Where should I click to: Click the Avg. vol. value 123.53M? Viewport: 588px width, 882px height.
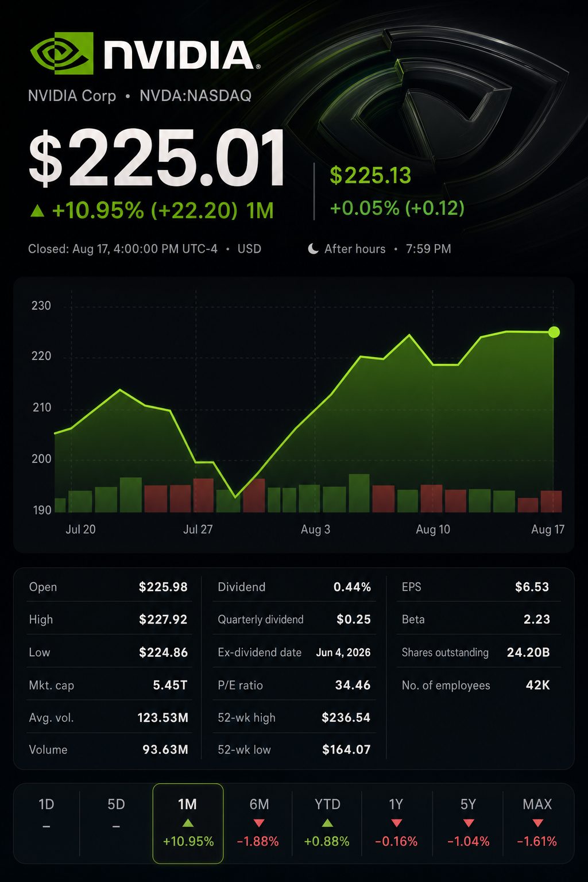[163, 718]
